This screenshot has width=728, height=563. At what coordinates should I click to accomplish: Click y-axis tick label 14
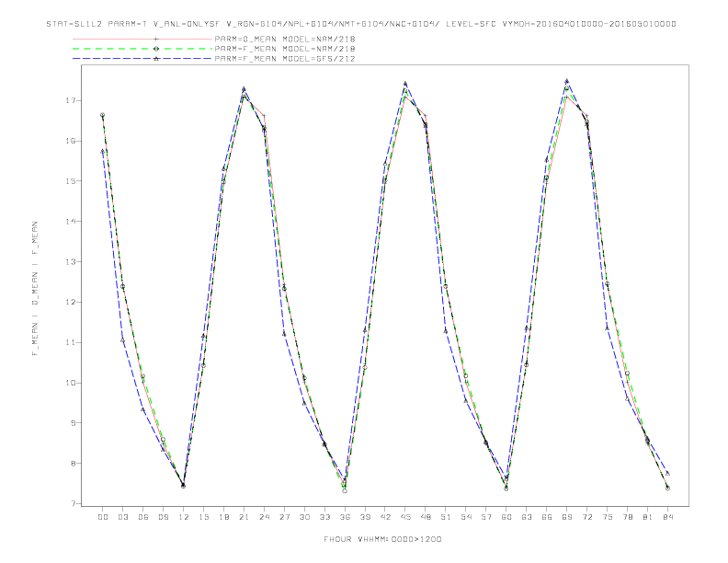[71, 221]
